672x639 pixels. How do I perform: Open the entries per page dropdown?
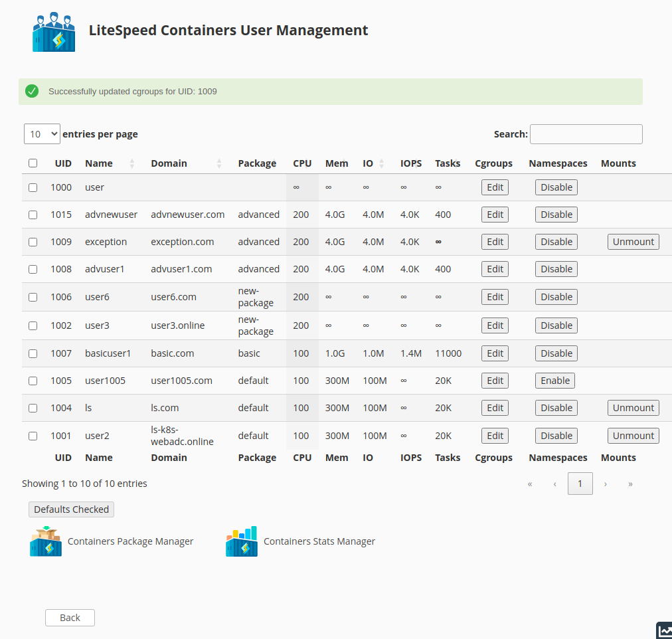[x=42, y=134]
